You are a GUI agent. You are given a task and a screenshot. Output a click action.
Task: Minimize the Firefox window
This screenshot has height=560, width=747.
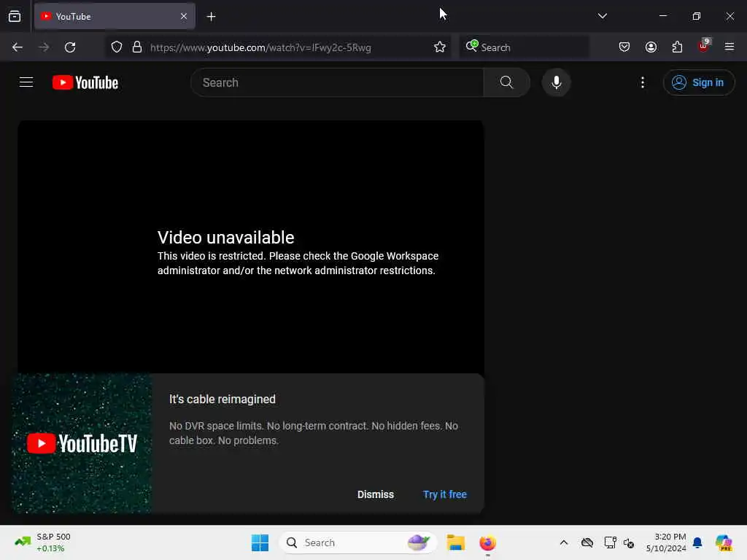[662, 16]
